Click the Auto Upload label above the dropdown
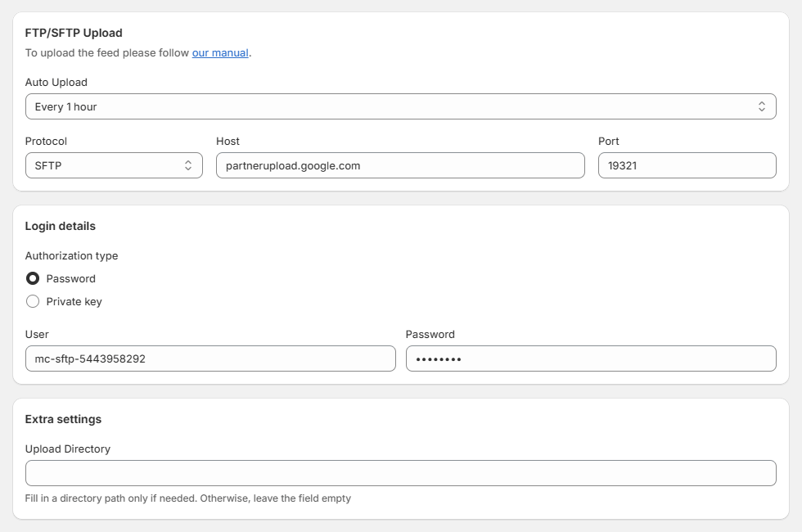This screenshot has width=802, height=532. click(x=54, y=82)
